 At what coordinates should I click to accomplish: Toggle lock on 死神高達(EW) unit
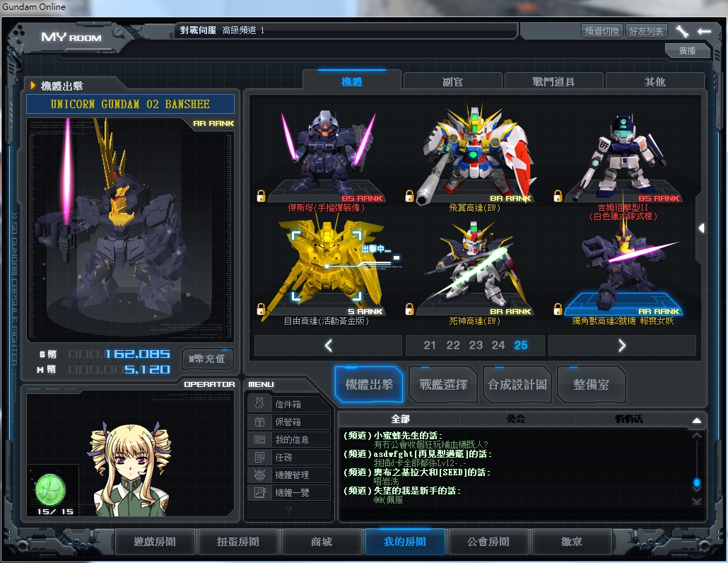click(409, 309)
